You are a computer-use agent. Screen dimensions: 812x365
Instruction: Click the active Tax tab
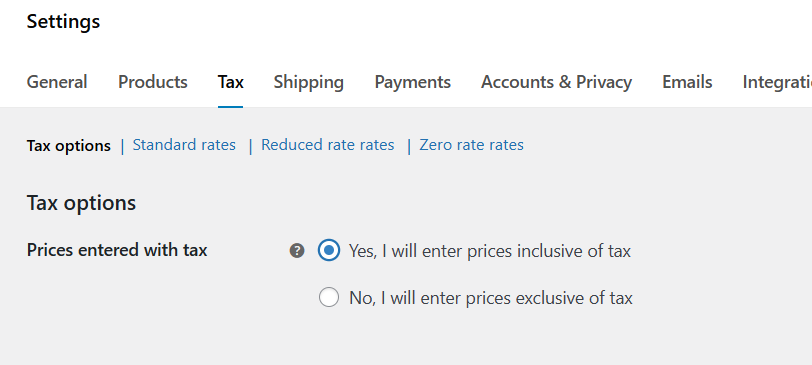tap(230, 82)
